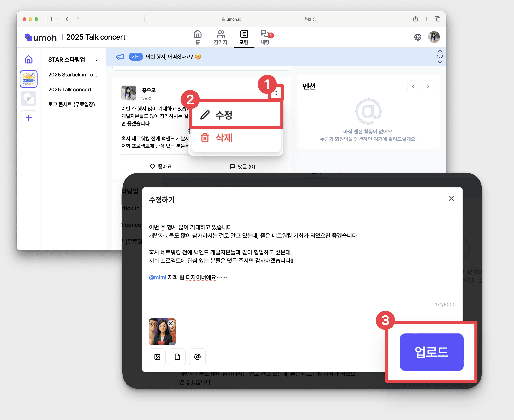Viewport: 514px width, 420px height.
Task: Click the mention @ icon button
Action: click(x=197, y=357)
